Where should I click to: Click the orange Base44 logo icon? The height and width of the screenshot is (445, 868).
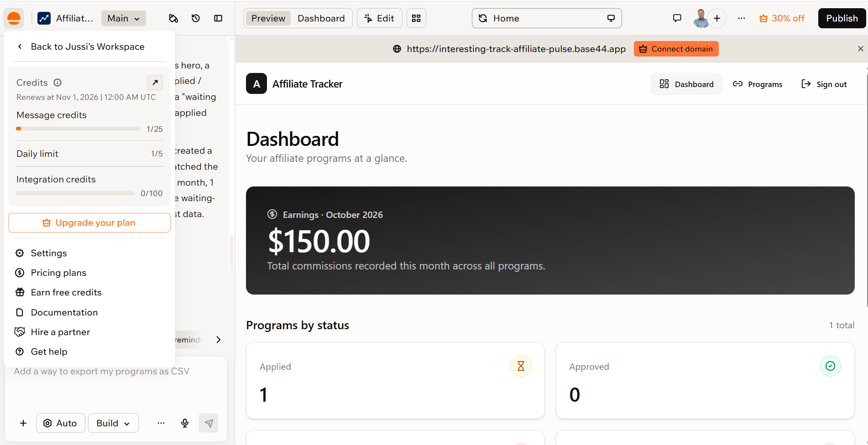click(x=14, y=18)
